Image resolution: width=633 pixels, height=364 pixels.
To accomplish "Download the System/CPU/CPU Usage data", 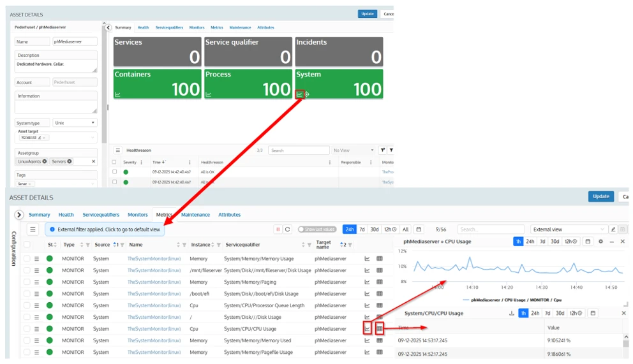I will [511, 314].
